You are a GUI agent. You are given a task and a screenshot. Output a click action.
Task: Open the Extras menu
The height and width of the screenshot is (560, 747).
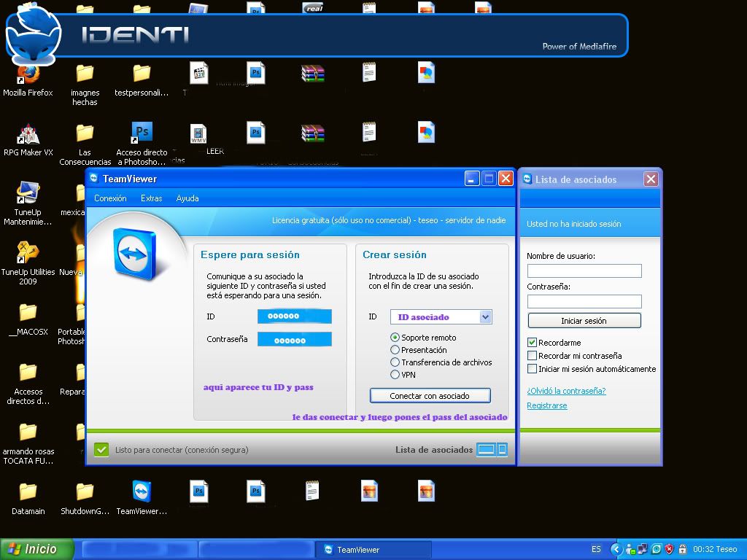[x=152, y=198]
